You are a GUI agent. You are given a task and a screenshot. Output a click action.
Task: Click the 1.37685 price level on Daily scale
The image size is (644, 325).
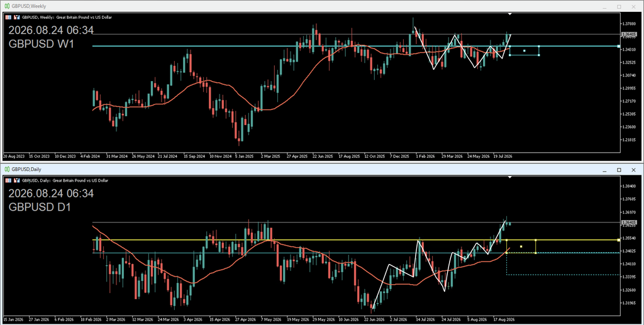[630, 199]
